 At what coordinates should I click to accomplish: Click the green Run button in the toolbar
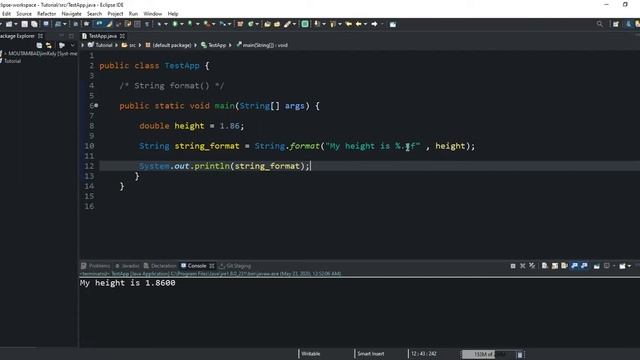click(175, 24)
